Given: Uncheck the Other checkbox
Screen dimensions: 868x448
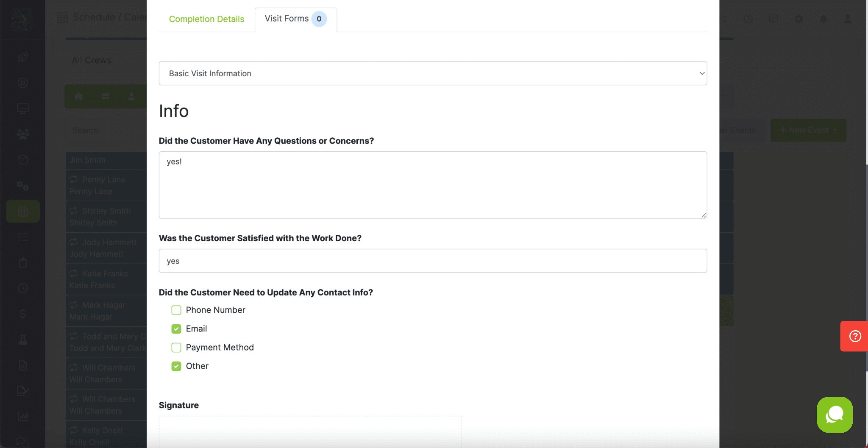Looking at the screenshot, I should [x=176, y=366].
